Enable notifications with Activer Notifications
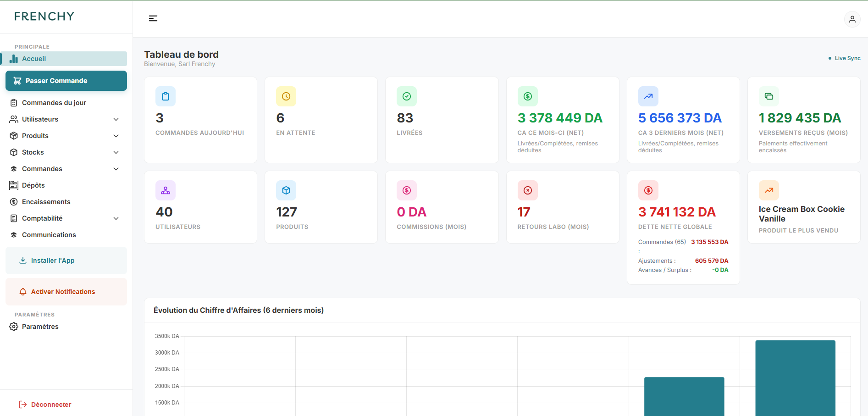 coord(66,292)
